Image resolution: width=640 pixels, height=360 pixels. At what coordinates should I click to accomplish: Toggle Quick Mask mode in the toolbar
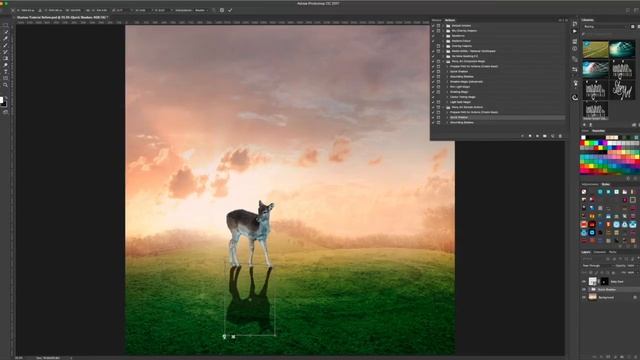click(5, 112)
